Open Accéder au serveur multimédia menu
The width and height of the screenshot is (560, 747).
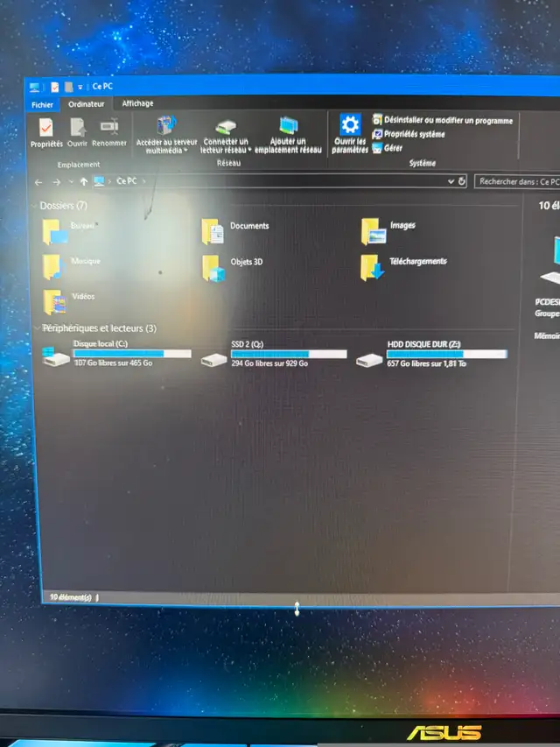pos(166,135)
